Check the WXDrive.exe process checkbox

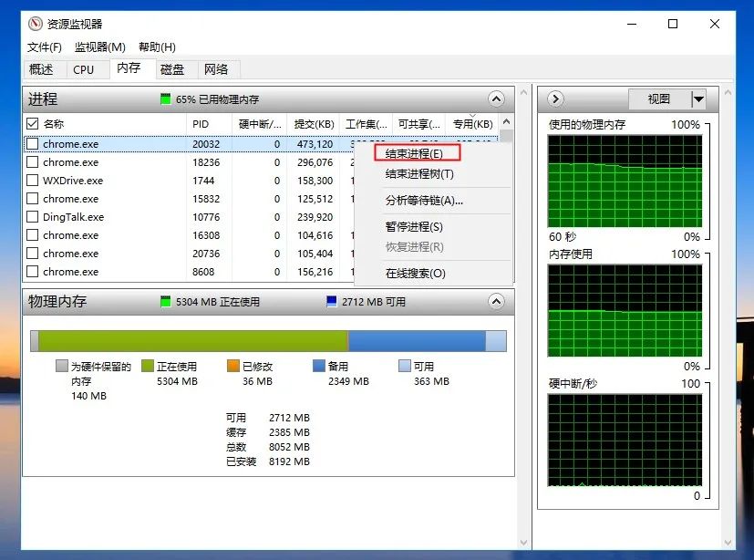point(32,181)
